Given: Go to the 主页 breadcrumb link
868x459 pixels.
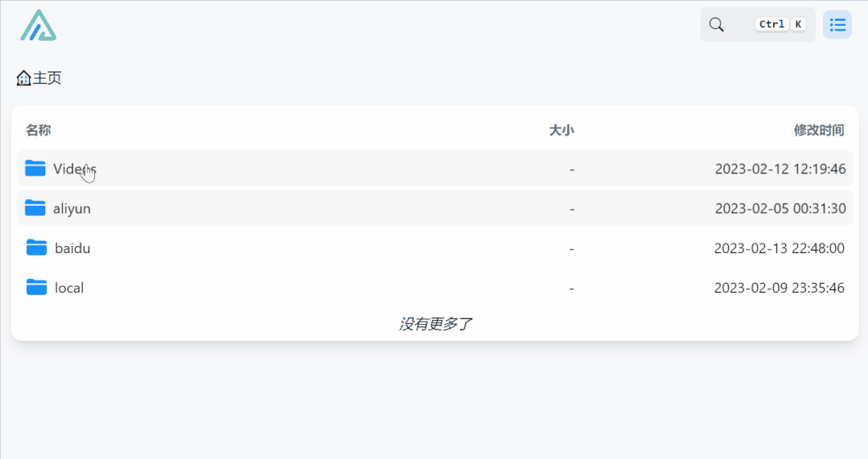Looking at the screenshot, I should (x=47, y=78).
